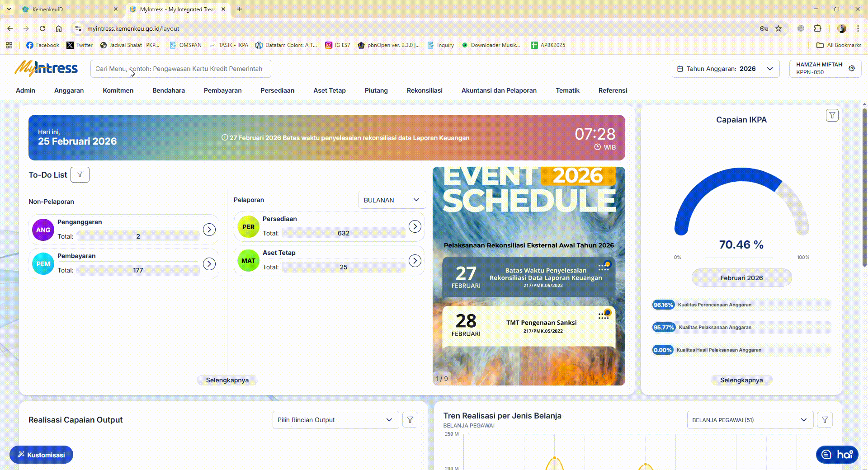The width and height of the screenshot is (868, 470).
Task: Click Selengkapnya under To-Do List
Action: (x=227, y=380)
